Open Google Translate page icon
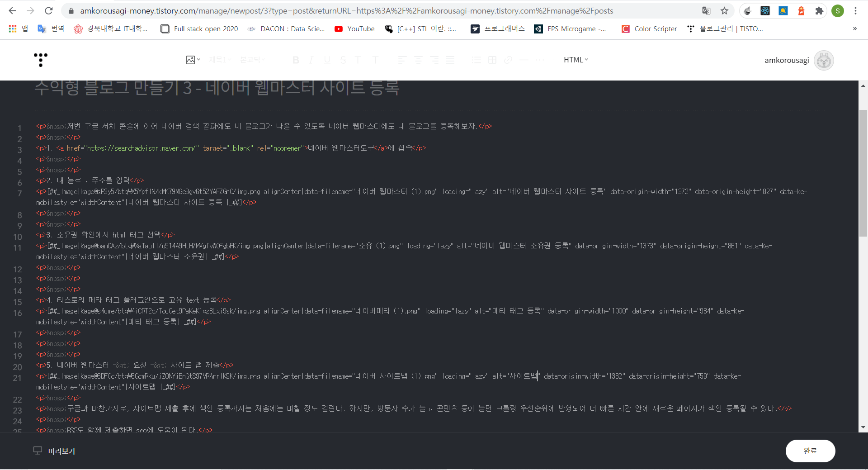 click(x=706, y=11)
